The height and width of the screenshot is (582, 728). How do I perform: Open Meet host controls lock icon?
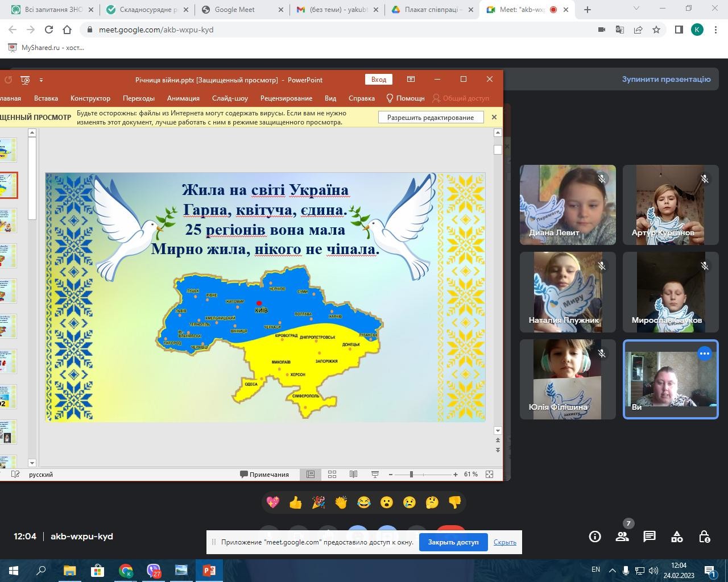click(704, 537)
